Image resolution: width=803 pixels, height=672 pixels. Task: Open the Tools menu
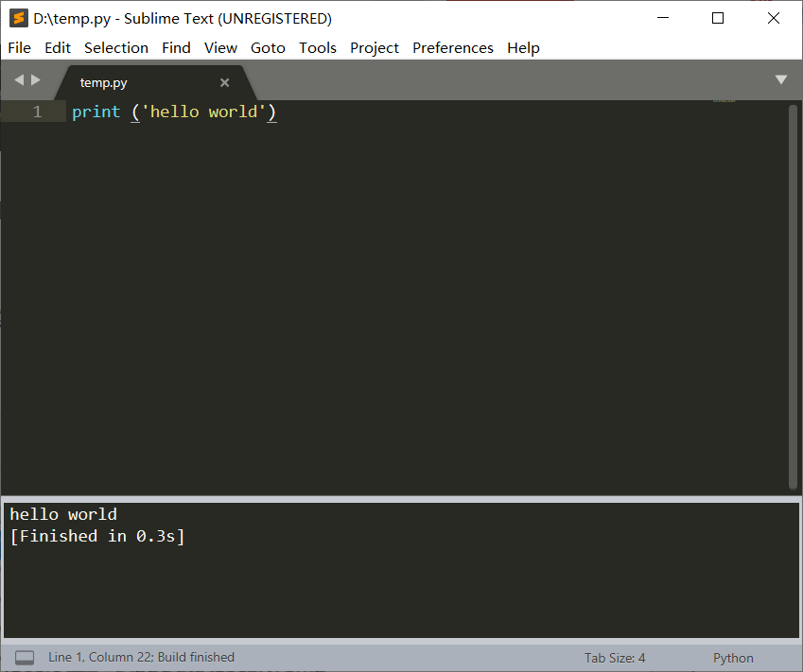[318, 47]
